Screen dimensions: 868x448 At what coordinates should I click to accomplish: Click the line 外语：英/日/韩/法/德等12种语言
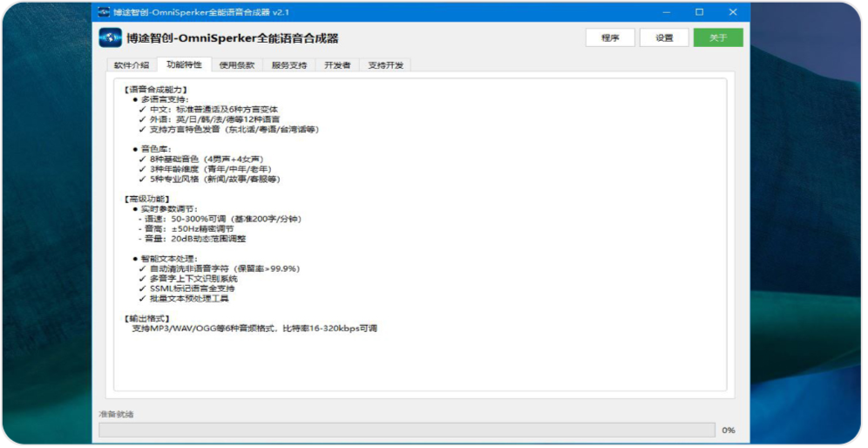(210, 119)
